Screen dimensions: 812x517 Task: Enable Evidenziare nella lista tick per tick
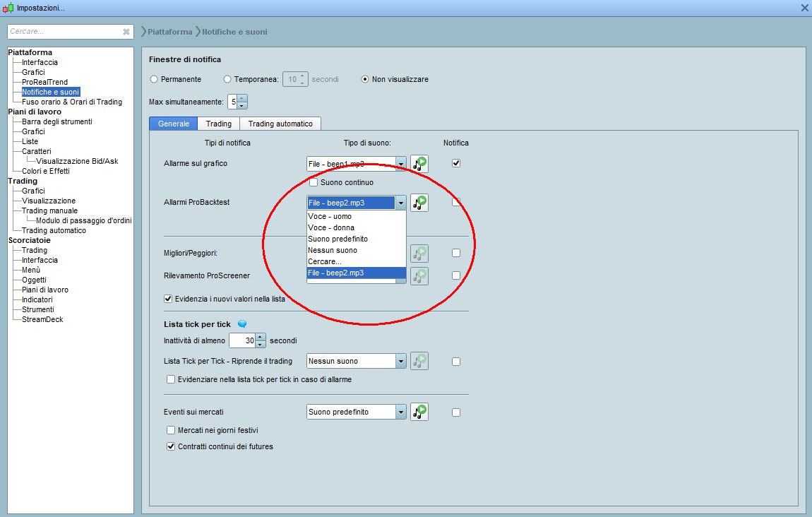click(170, 379)
